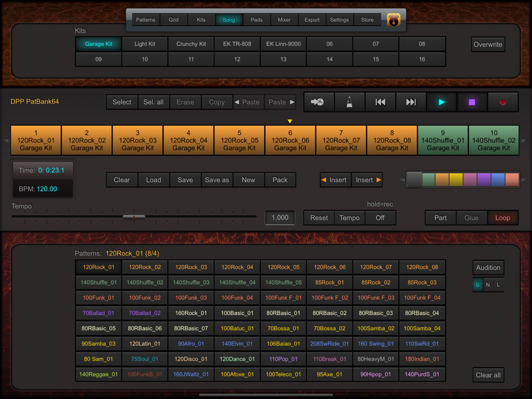The height and width of the screenshot is (399, 532).
Task: Click the arrow-and-clock icon in transport
Action: 318,102
